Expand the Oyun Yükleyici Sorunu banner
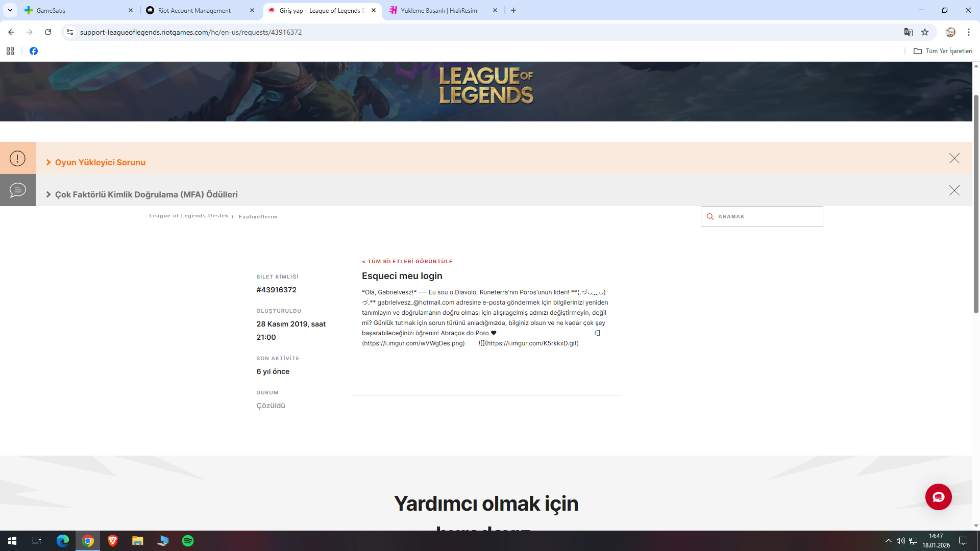Image resolution: width=980 pixels, height=551 pixels. click(95, 162)
